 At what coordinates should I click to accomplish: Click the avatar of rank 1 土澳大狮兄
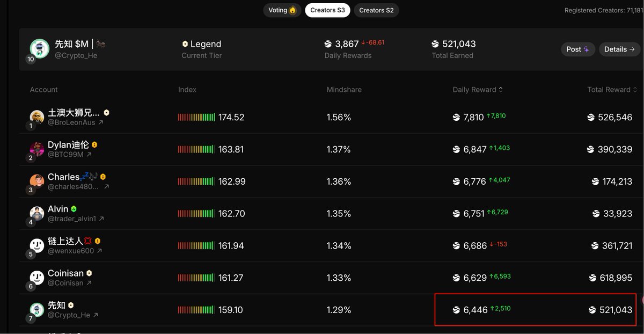(37, 117)
